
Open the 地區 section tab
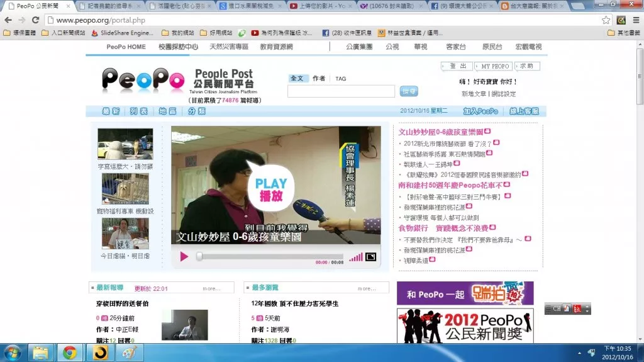tap(167, 111)
